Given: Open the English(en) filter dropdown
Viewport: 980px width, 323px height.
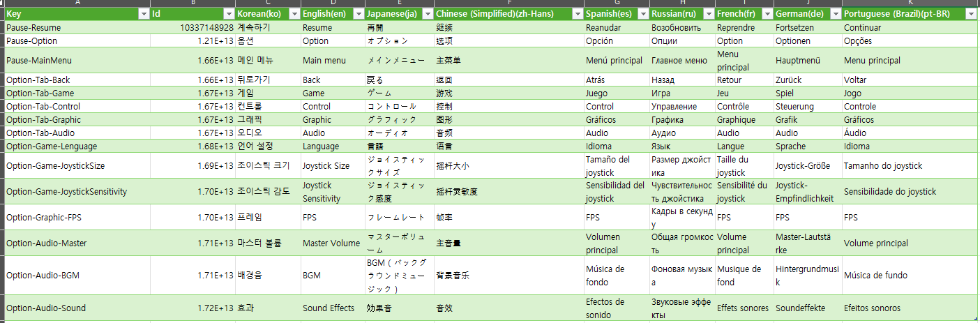Looking at the screenshot, I should click(x=358, y=14).
